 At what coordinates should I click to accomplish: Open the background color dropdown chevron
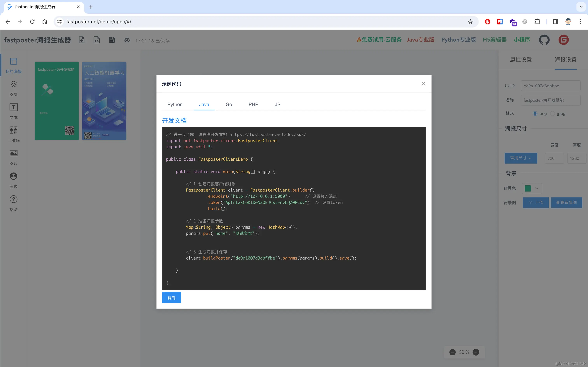pyautogui.click(x=537, y=189)
